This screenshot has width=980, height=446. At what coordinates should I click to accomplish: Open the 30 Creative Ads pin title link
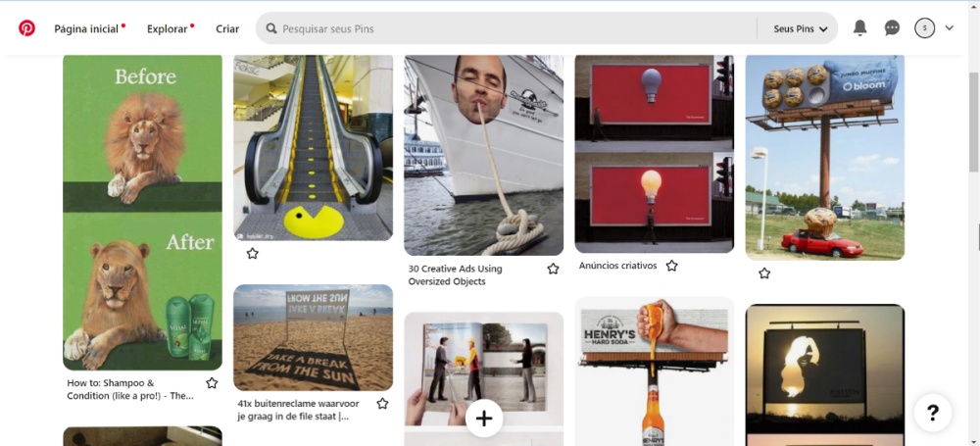tap(455, 275)
